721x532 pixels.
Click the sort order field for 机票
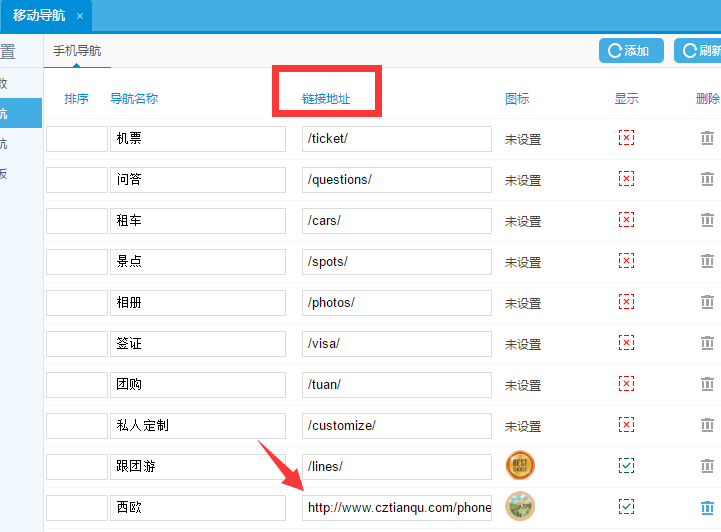point(76,139)
